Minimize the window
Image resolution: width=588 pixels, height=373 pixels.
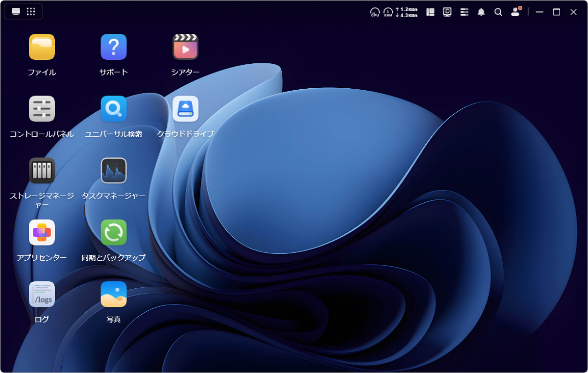coord(539,12)
